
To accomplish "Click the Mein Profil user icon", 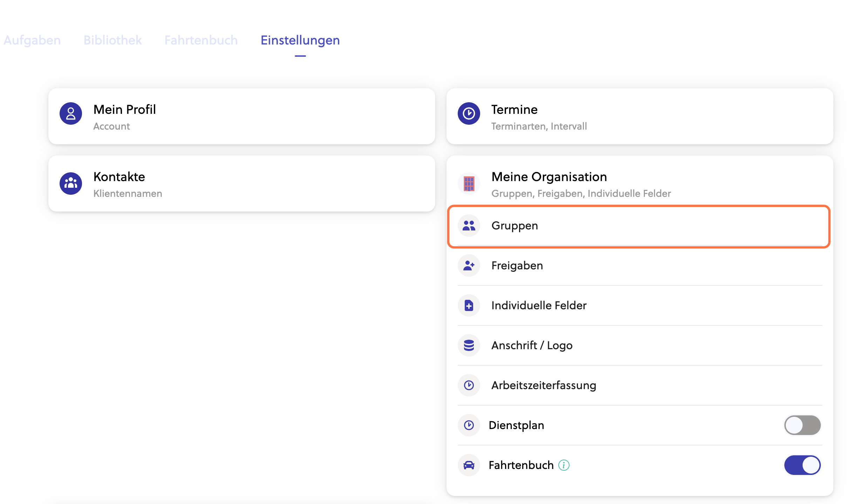I will pos(71,113).
